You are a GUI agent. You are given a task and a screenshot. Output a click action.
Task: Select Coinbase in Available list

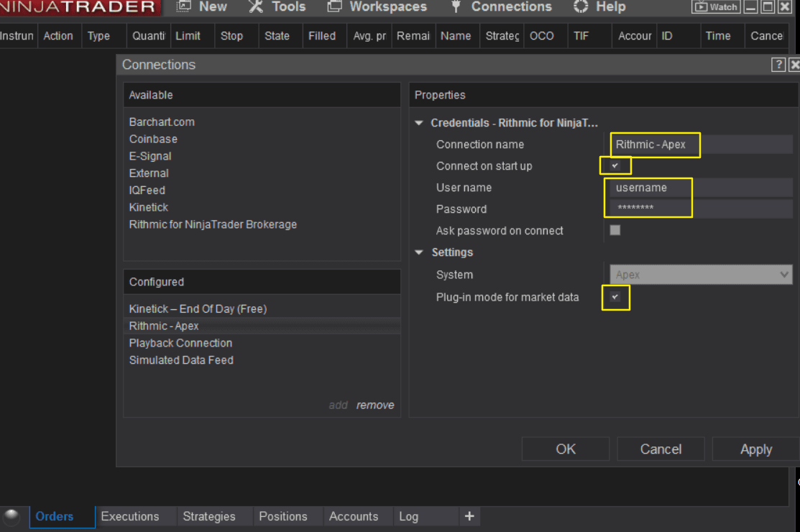pos(153,139)
